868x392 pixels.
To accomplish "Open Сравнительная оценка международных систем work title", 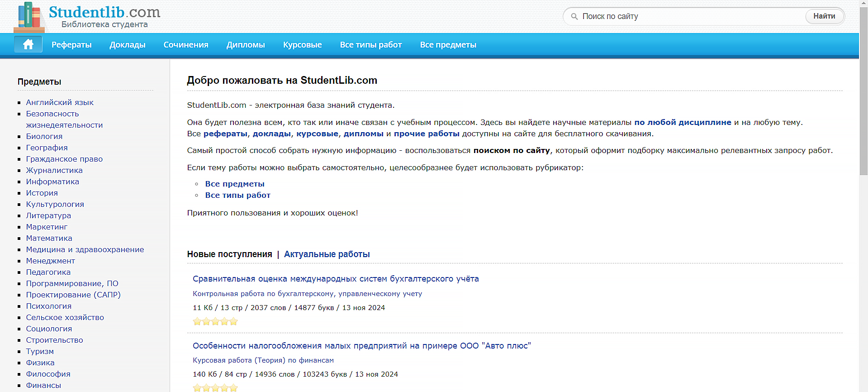I will click(336, 279).
